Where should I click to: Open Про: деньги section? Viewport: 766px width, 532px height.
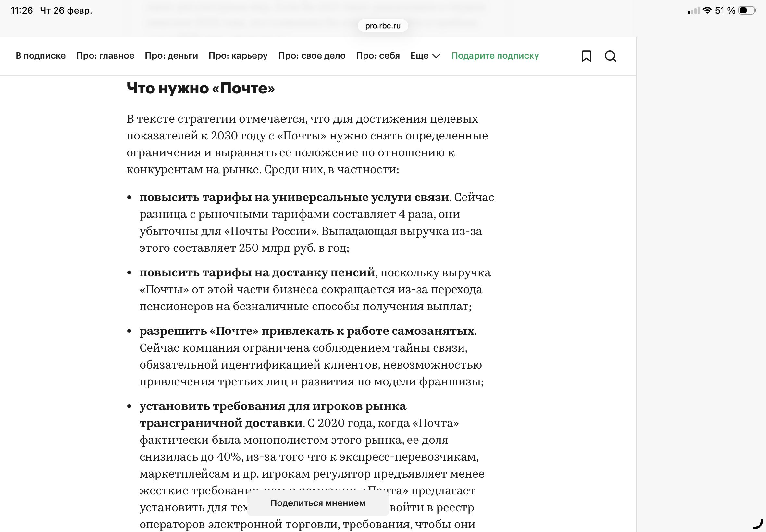click(171, 56)
